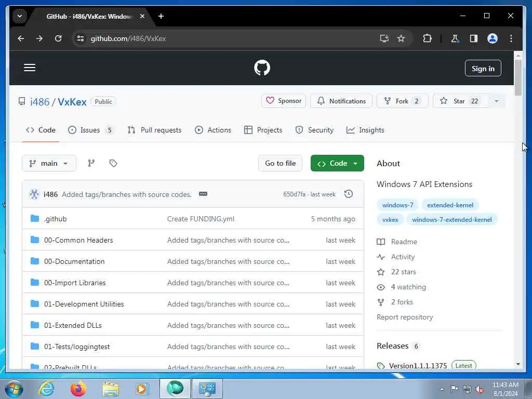Open the Windows Start button
Viewport: 532px width, 399px height.
14,389
